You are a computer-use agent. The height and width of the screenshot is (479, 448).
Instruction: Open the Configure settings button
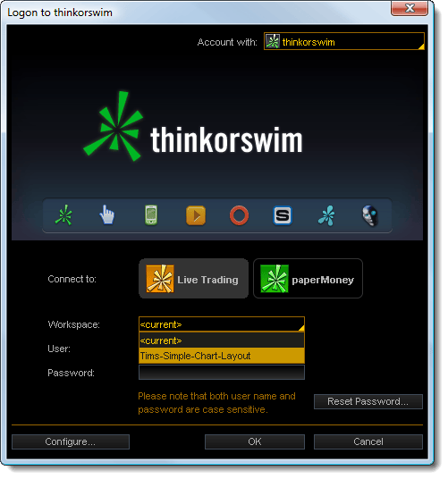point(71,441)
